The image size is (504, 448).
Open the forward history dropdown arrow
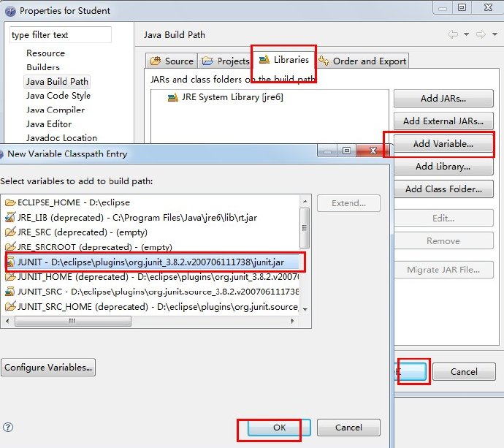click(495, 34)
